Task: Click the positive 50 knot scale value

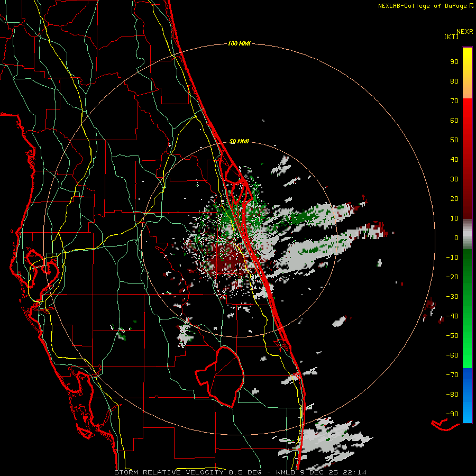Action: (x=454, y=140)
